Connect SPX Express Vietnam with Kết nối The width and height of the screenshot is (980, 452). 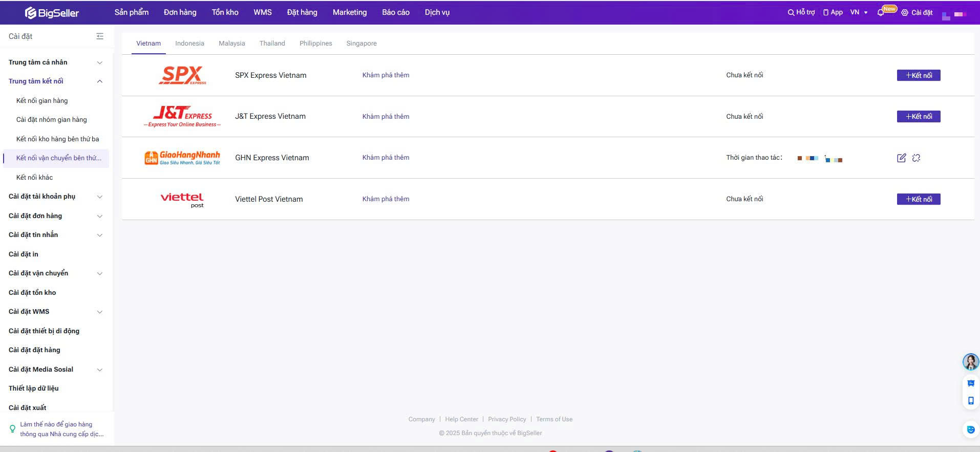pos(918,75)
